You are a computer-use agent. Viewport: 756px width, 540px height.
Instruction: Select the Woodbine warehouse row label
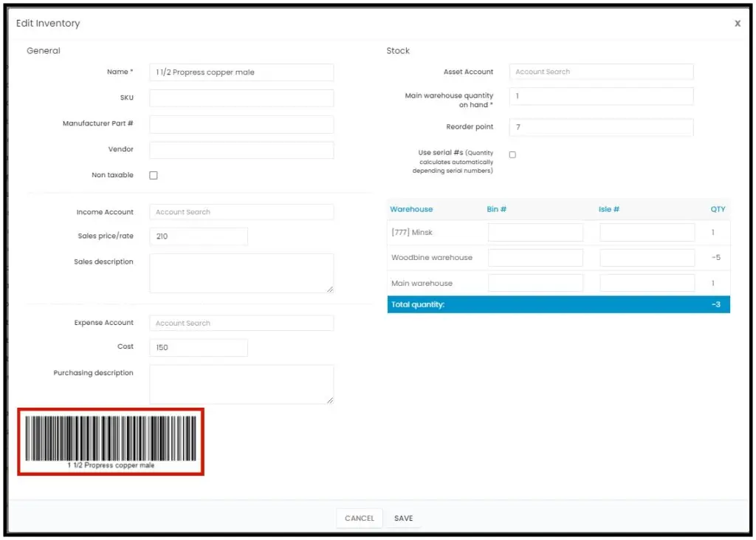[x=431, y=258]
